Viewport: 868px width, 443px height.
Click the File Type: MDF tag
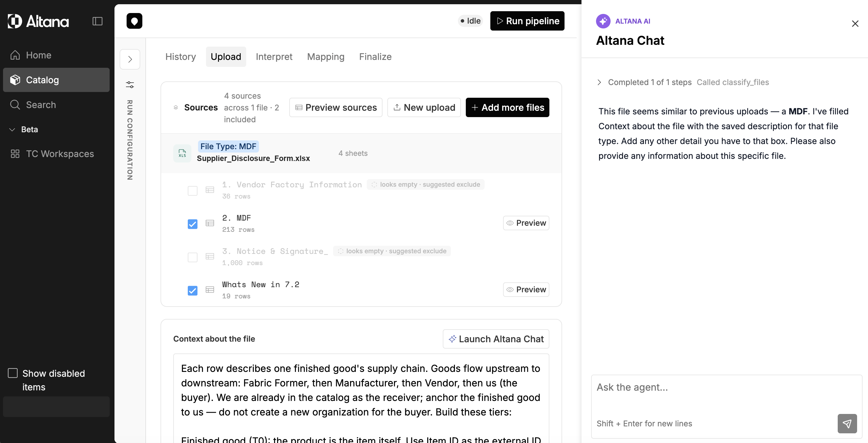tap(228, 146)
